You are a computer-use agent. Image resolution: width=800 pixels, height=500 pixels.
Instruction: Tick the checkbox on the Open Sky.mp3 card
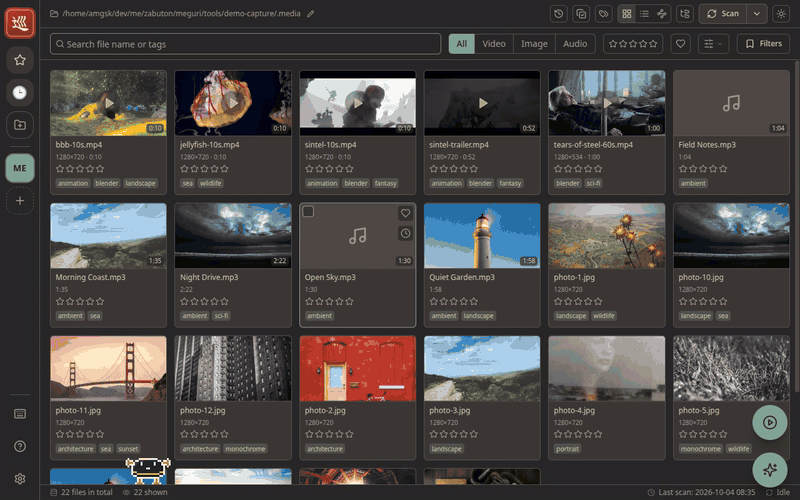pos(308,211)
